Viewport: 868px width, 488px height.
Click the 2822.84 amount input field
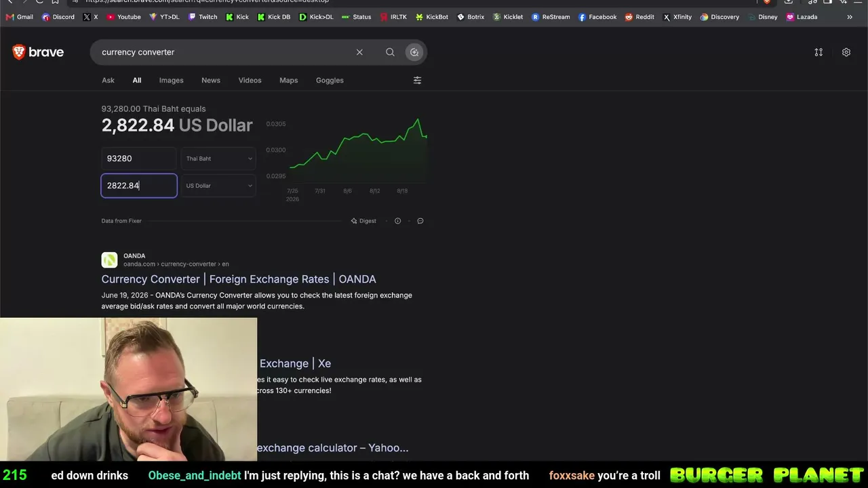click(x=139, y=186)
